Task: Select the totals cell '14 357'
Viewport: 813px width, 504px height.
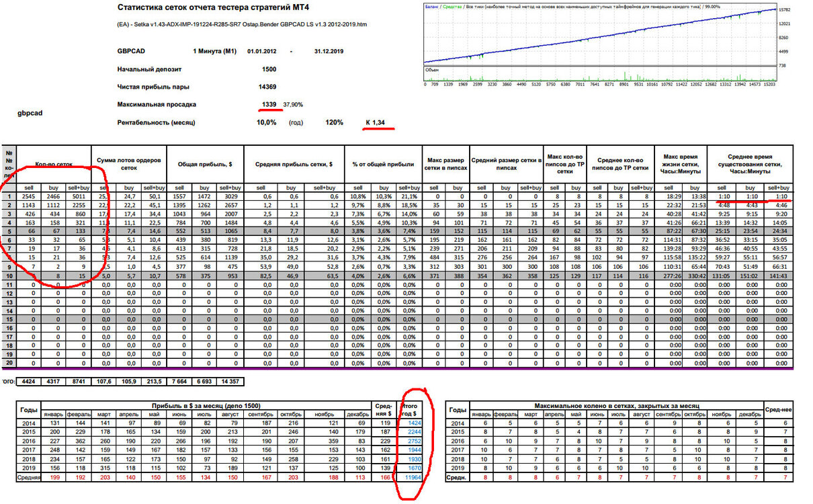Action: (230, 381)
